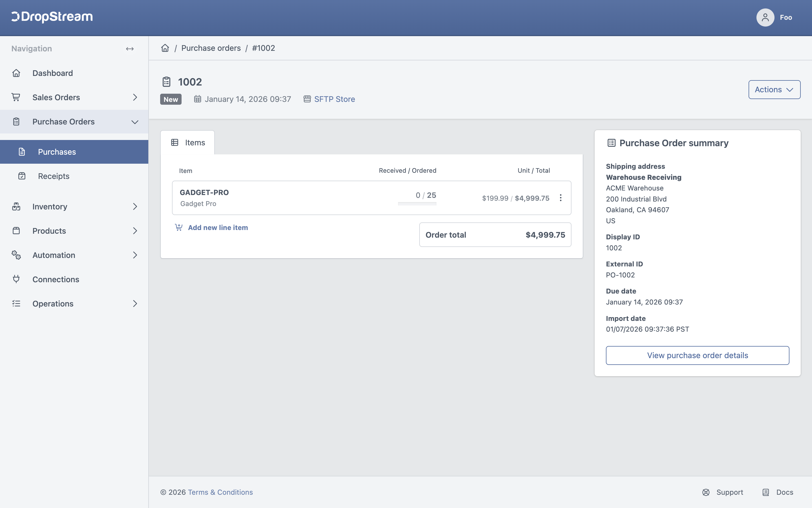Click the Purchase Orders clipboard icon in sidebar
This screenshot has height=508, width=812.
pos(16,122)
